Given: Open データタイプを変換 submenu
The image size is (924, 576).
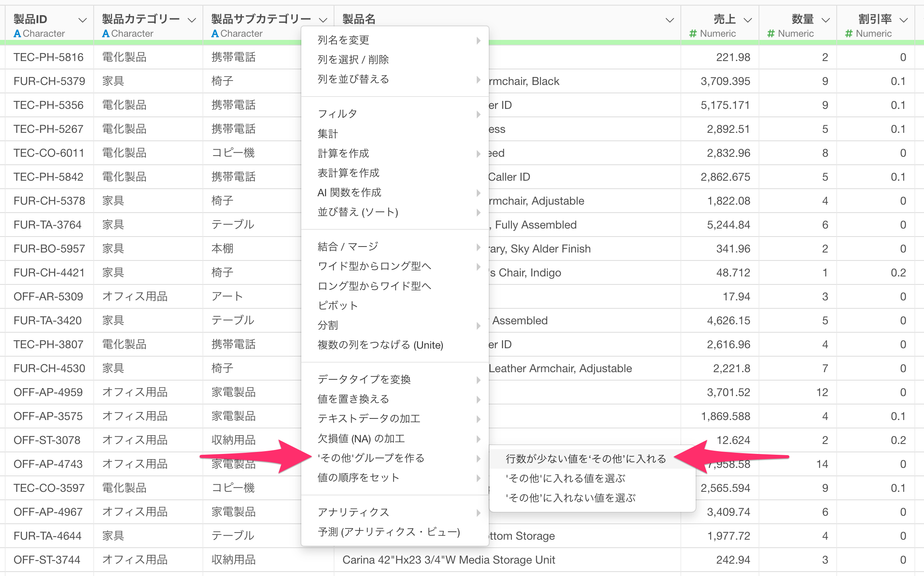Looking at the screenshot, I should click(364, 379).
